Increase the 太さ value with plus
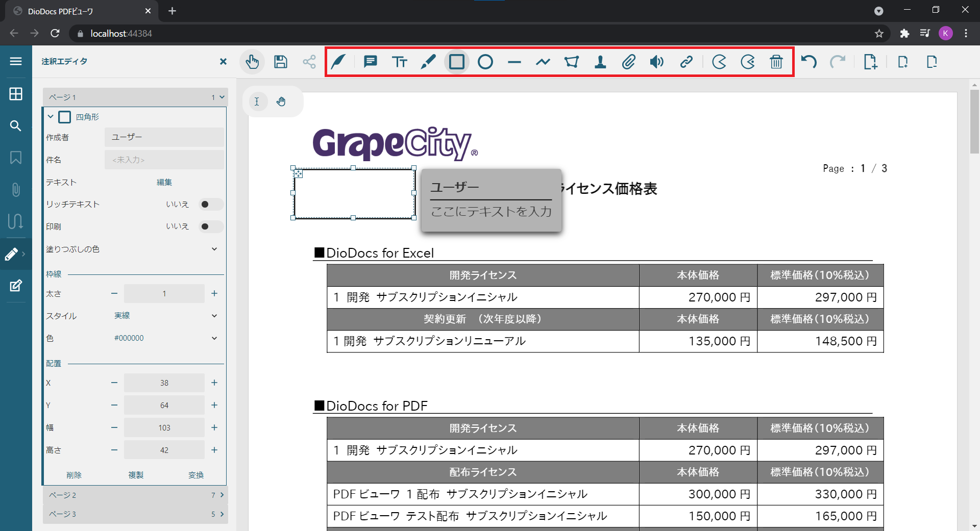980x531 pixels. 214,293
